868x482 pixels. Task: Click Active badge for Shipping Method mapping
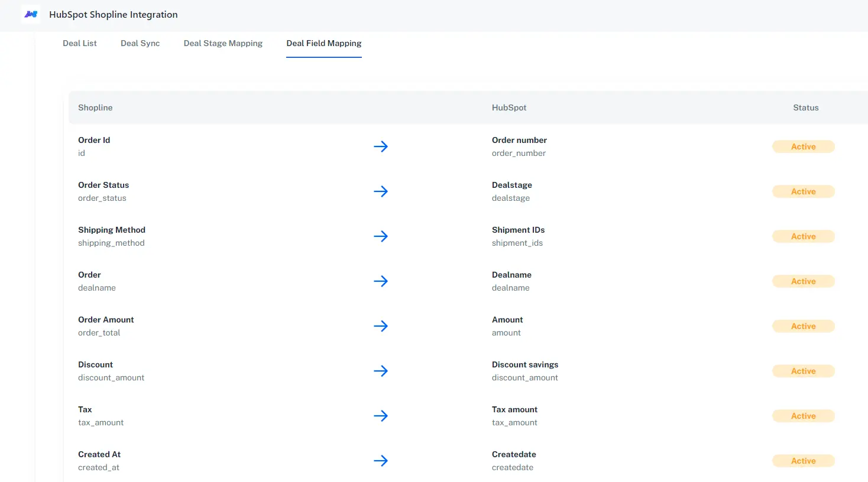pos(803,236)
